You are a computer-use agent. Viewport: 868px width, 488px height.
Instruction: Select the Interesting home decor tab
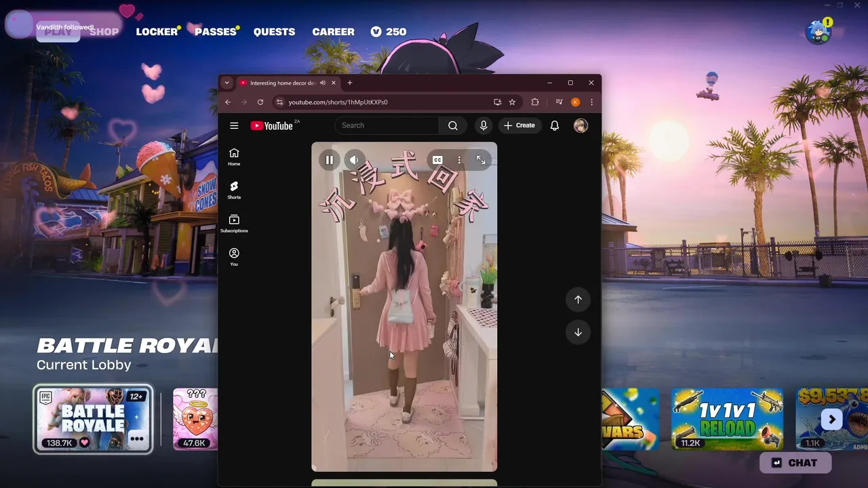coord(283,83)
